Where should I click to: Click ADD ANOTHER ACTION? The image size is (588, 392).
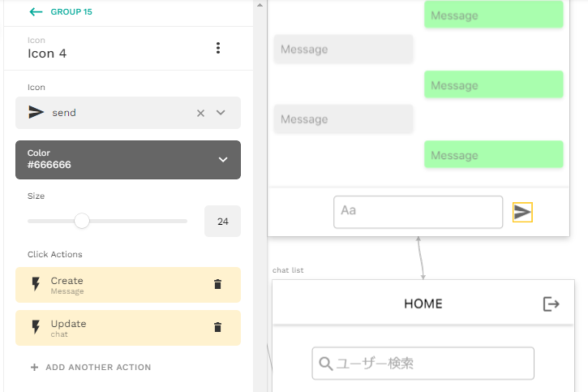(91, 367)
